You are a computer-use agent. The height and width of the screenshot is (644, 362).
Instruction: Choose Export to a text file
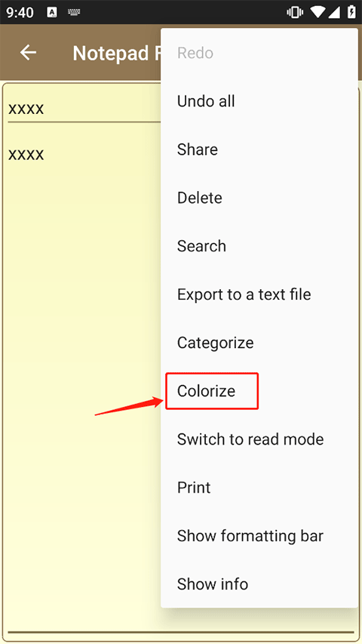[x=259, y=294]
